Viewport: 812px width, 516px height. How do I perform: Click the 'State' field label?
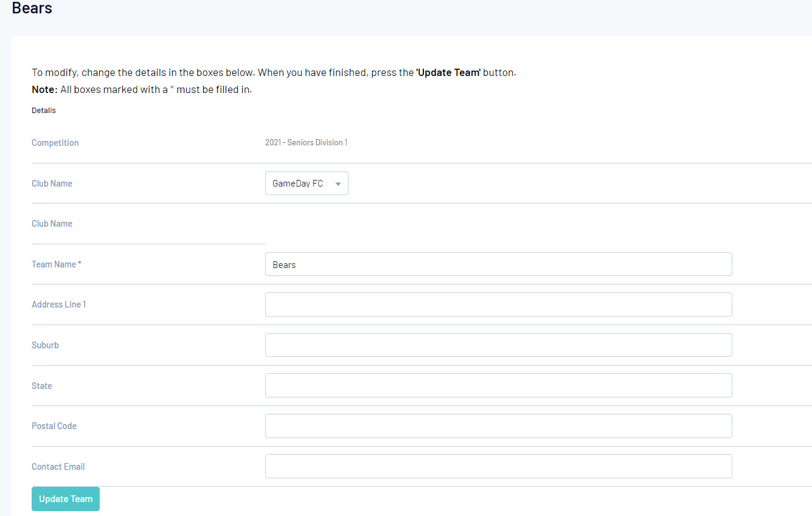(42, 386)
